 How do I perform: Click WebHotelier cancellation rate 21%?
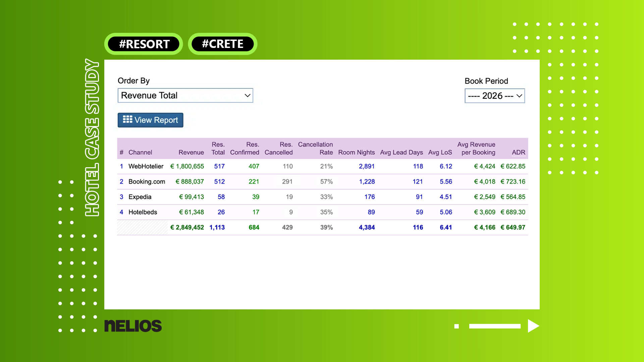click(326, 166)
